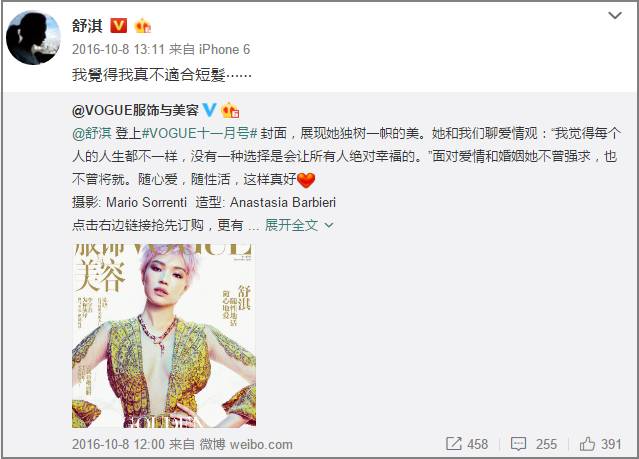Open the VOGUE magazine cover image
This screenshot has width=639, height=459.
coord(164,335)
